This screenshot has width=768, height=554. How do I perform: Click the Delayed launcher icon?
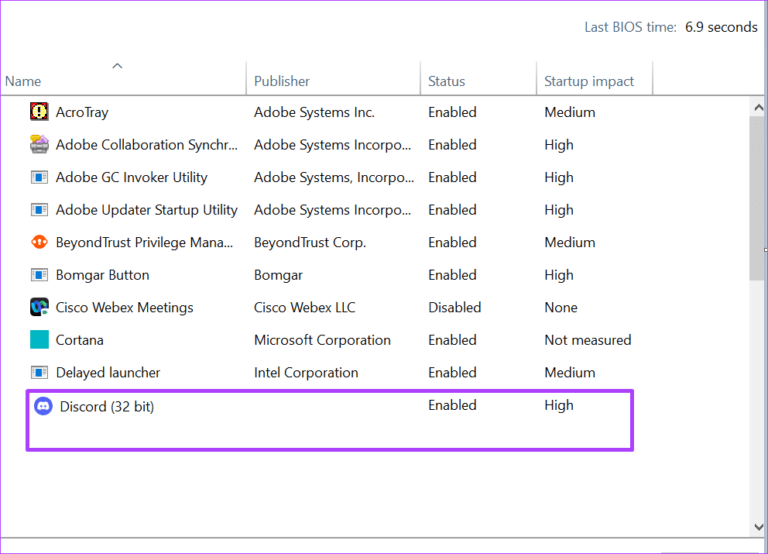point(39,372)
